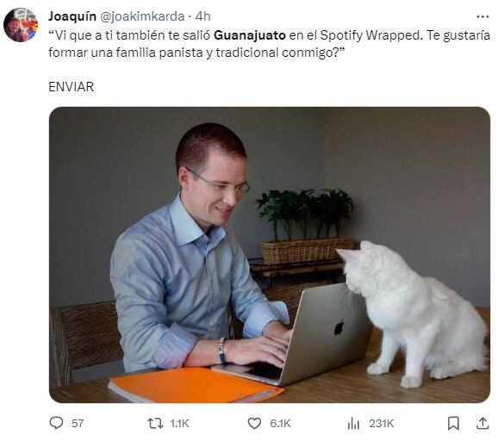Click the ENVIAR text line
Screen dimensions: 504x441
click(71, 87)
